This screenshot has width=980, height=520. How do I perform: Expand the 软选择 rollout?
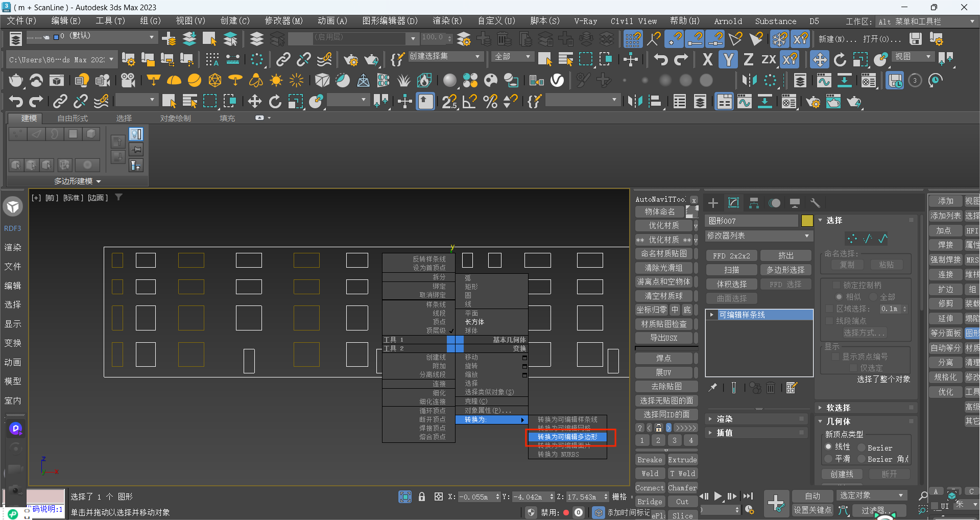[867, 408]
